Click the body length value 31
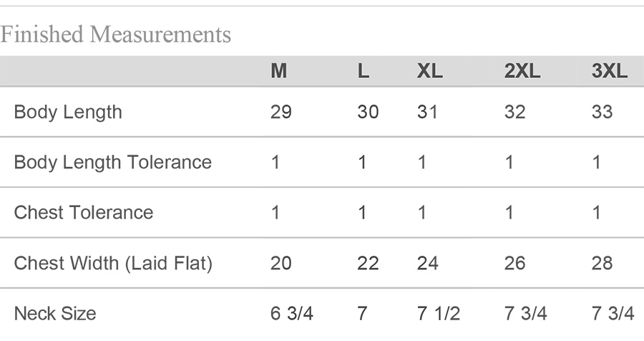This screenshot has width=644, height=341. pyautogui.click(x=428, y=112)
